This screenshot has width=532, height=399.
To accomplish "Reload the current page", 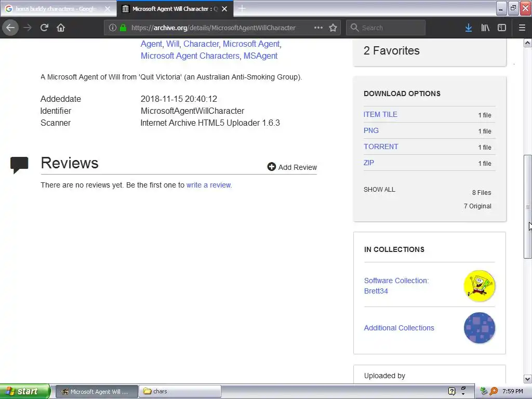I will point(44,28).
